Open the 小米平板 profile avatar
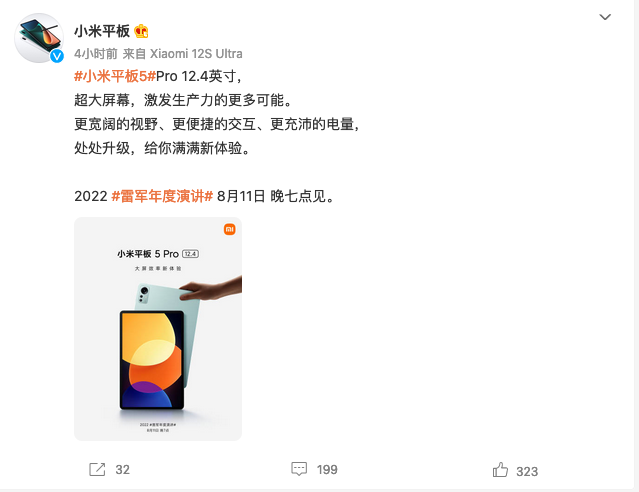 pyautogui.click(x=39, y=38)
